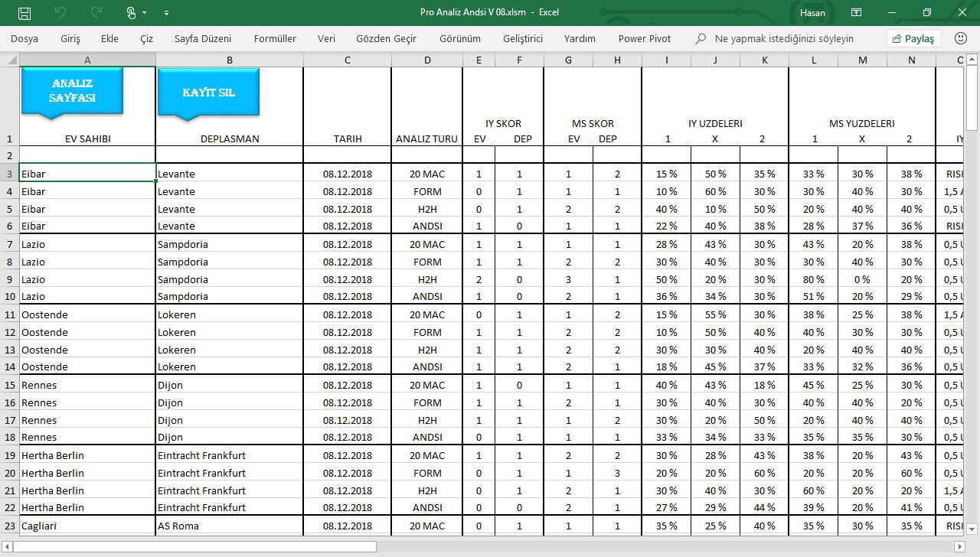Screen dimensions: 980x557
Task: Select column D header
Action: [x=426, y=60]
